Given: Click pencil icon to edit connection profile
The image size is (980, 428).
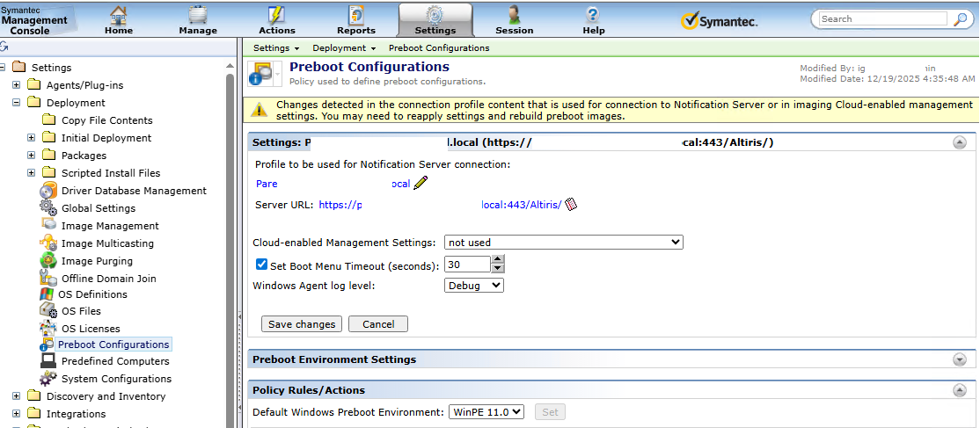Looking at the screenshot, I should [x=421, y=183].
